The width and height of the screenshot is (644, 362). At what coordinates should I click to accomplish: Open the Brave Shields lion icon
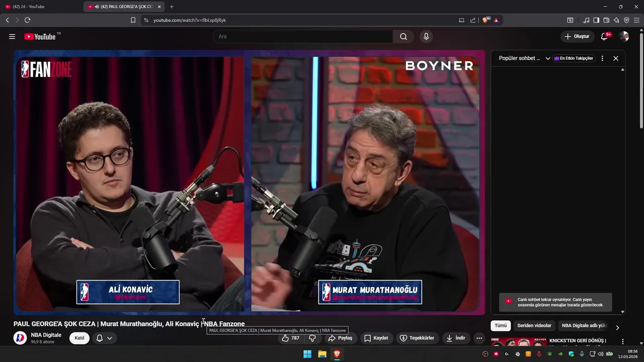[x=486, y=20]
